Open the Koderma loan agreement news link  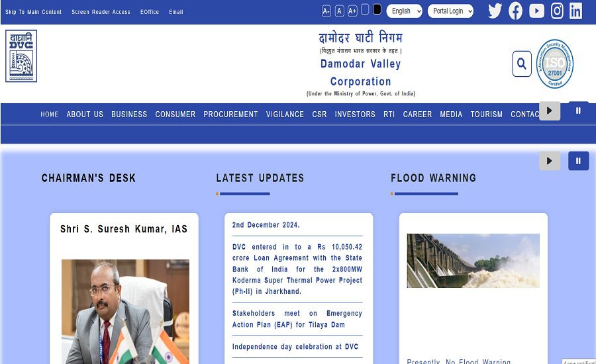297,269
